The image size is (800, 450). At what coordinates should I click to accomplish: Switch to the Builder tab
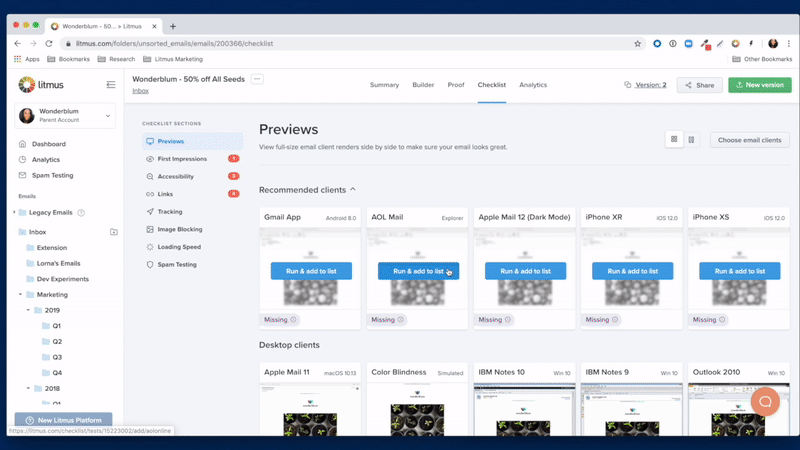pos(423,85)
